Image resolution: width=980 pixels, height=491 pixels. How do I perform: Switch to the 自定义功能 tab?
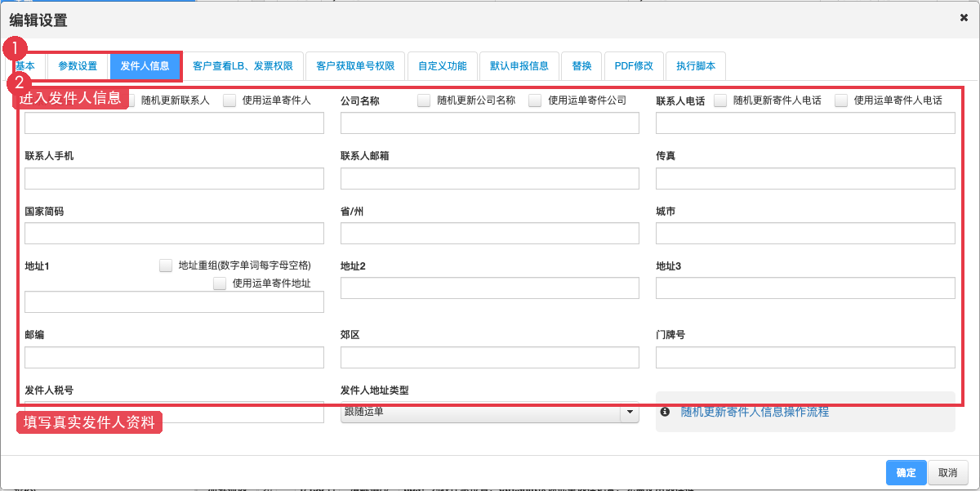[442, 66]
